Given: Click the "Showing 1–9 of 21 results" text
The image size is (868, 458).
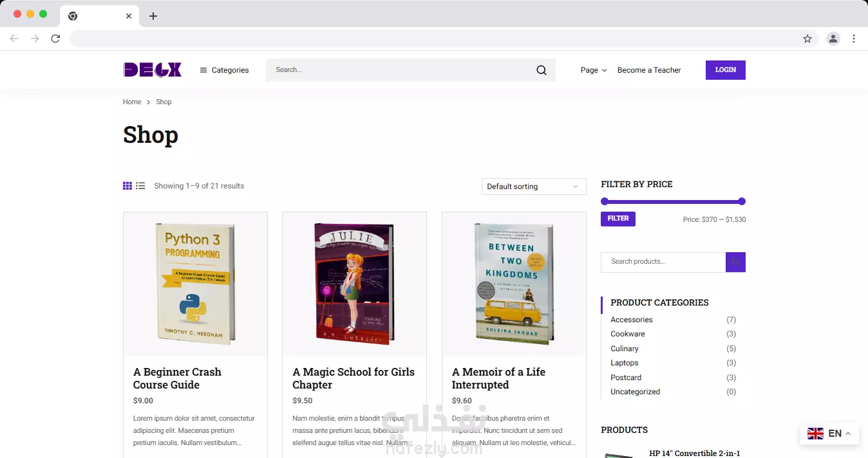Looking at the screenshot, I should pos(199,186).
